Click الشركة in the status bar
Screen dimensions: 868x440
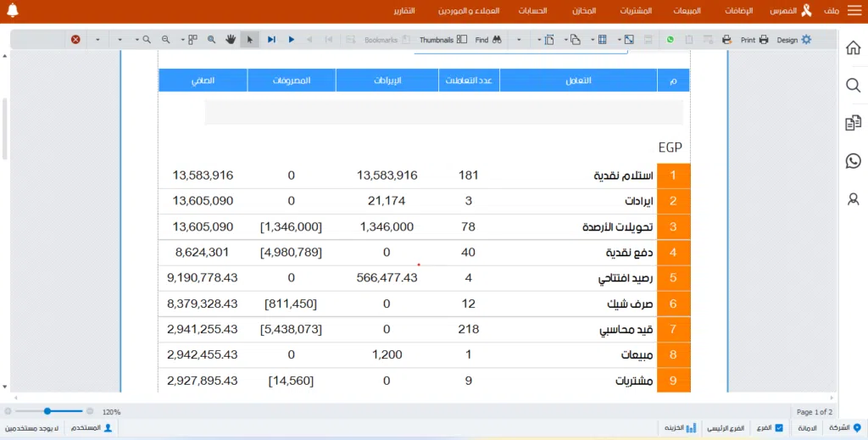(x=839, y=428)
